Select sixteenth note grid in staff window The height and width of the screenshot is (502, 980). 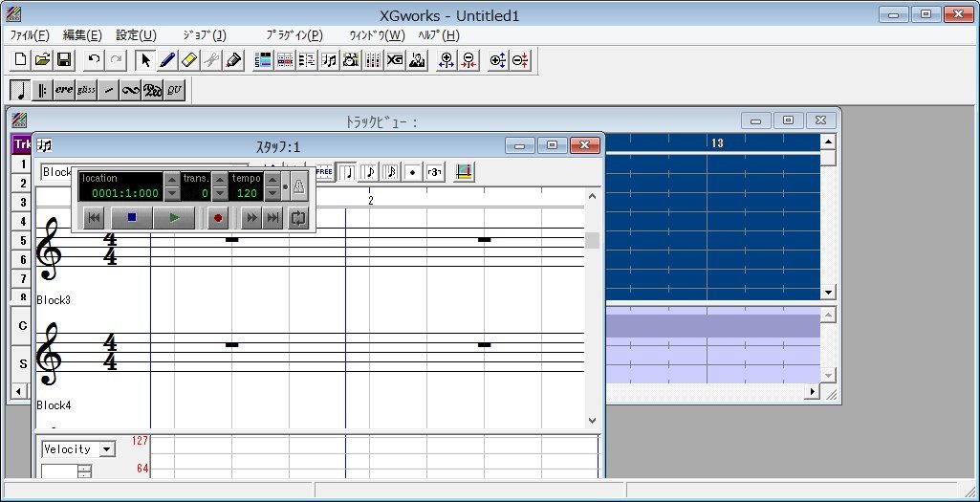pos(391,172)
